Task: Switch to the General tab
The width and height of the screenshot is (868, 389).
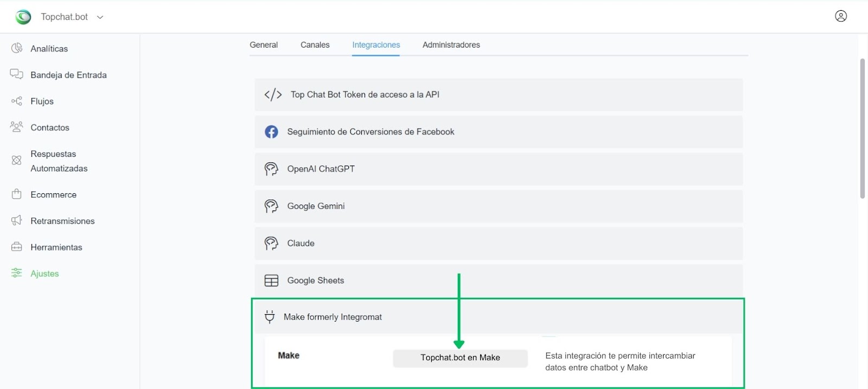Action: [x=264, y=45]
